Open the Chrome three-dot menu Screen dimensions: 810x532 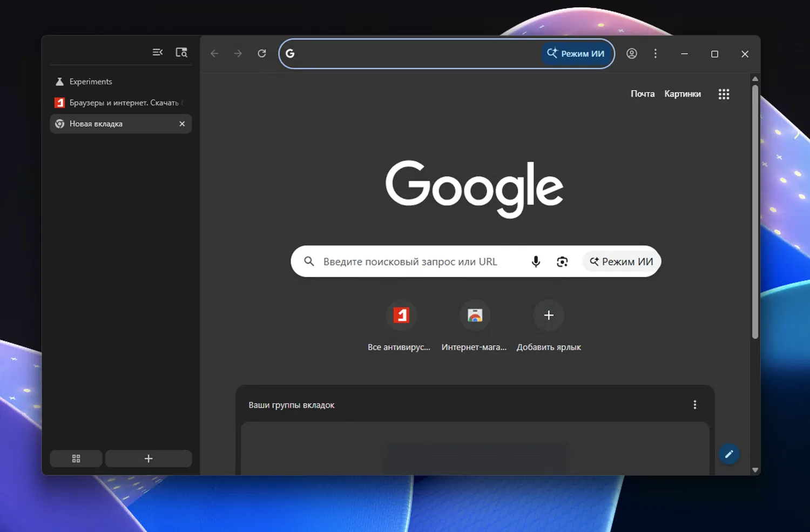pos(656,53)
